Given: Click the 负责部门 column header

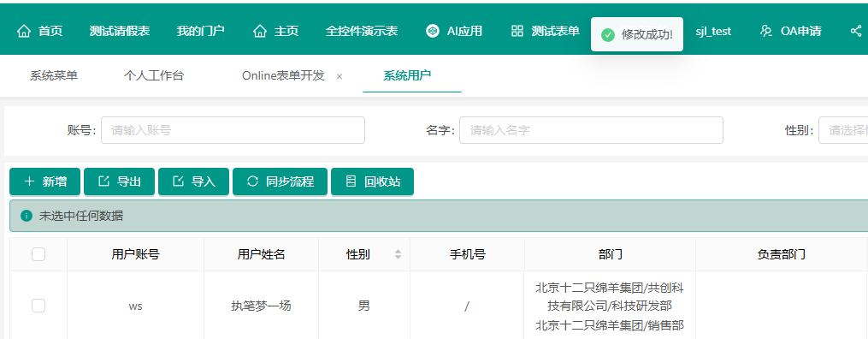Looking at the screenshot, I should click(781, 255).
